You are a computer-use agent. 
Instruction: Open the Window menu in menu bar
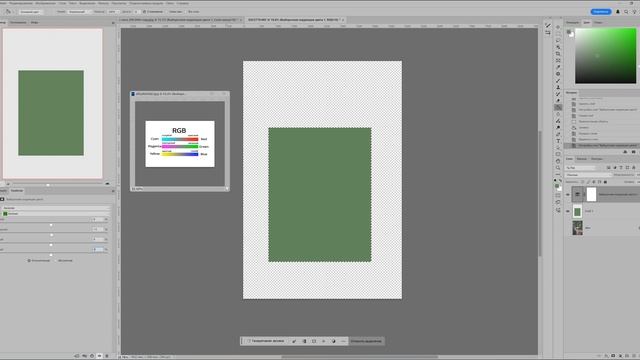click(x=169, y=3)
